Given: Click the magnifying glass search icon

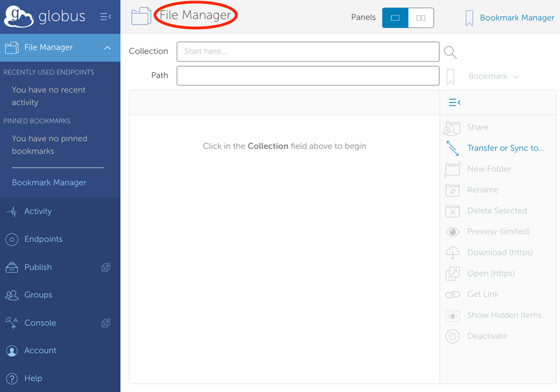Looking at the screenshot, I should 450,52.
